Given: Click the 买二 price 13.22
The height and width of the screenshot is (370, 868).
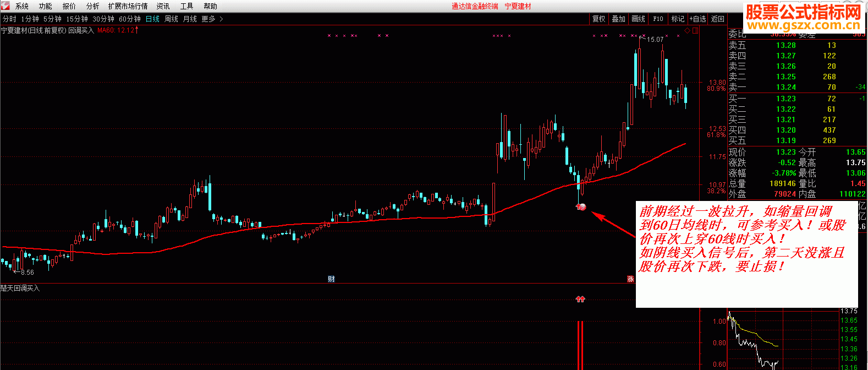Looking at the screenshot, I should [x=785, y=109].
